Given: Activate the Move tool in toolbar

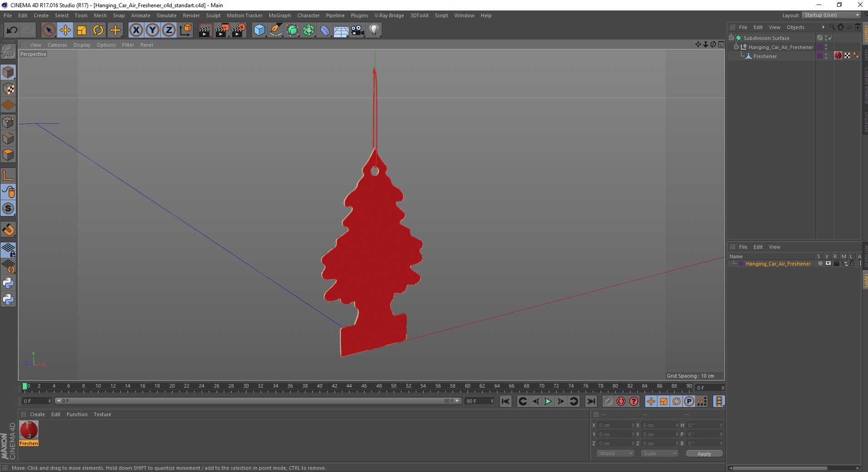Looking at the screenshot, I should click(65, 30).
